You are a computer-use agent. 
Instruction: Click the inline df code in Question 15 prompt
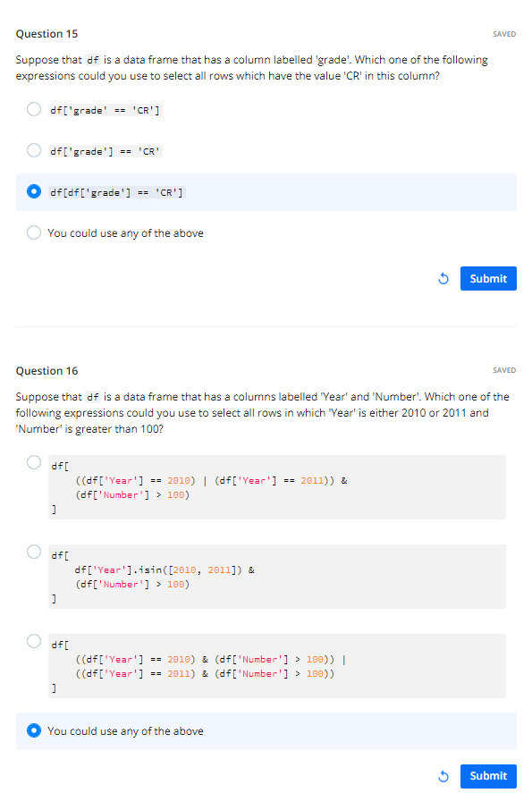93,60
